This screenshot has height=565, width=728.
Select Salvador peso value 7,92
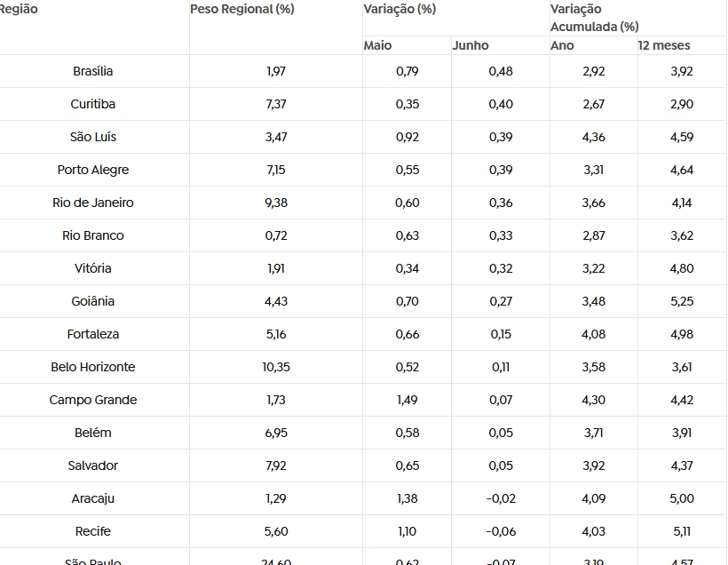pos(276,466)
